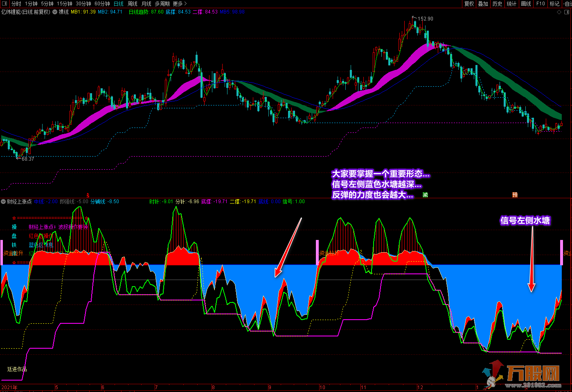Click the red S marker icon
This screenshot has width=572, height=392.
[x=88, y=195]
